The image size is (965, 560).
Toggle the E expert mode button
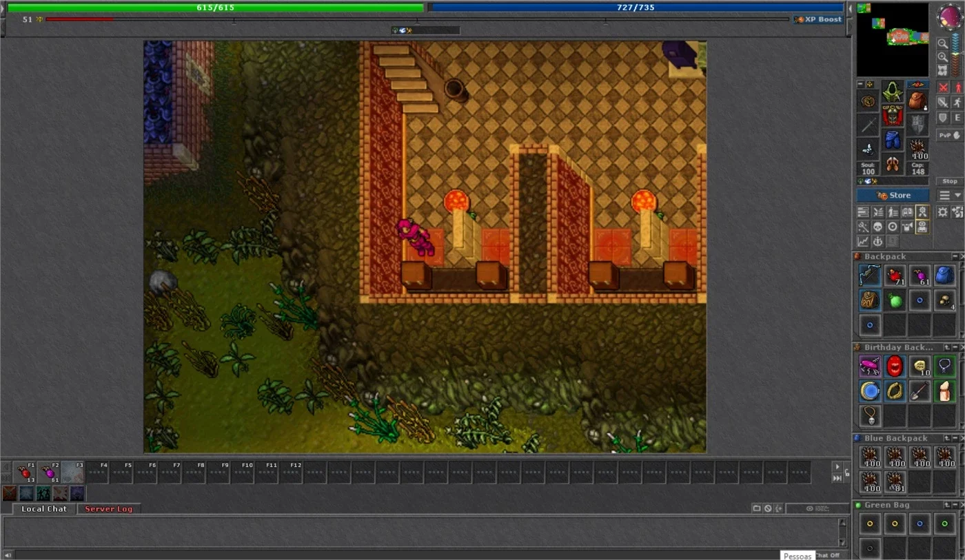957,118
